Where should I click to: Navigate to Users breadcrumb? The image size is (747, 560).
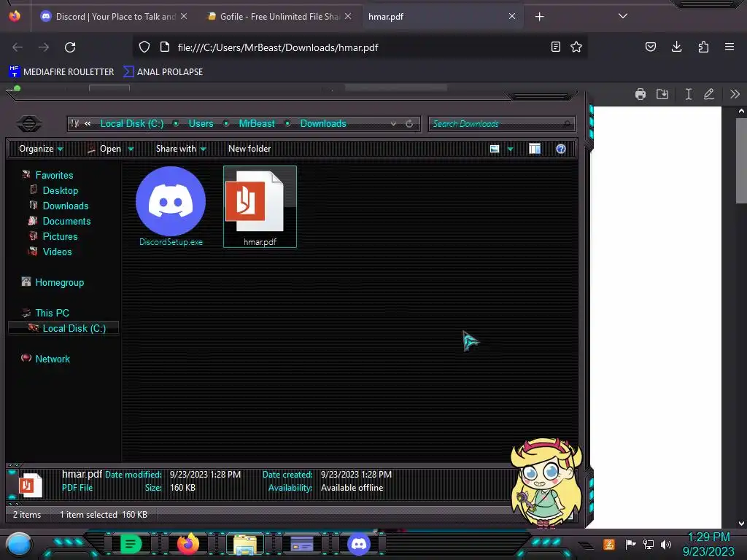[201, 124]
